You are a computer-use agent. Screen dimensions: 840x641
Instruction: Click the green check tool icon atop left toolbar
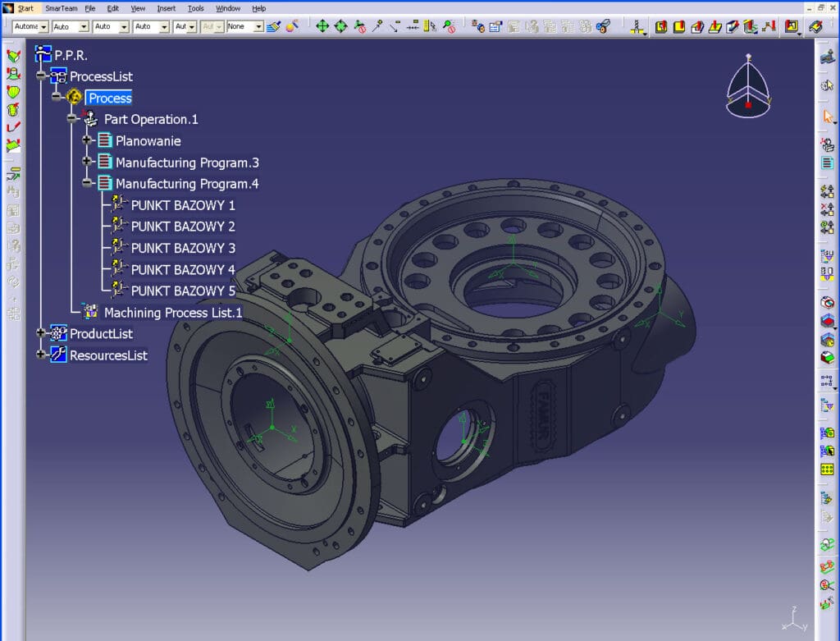tap(13, 56)
